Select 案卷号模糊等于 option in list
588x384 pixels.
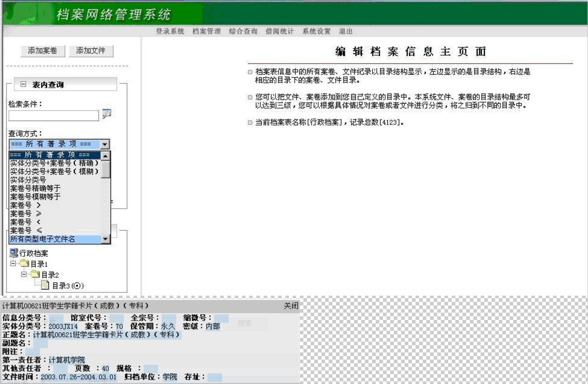35,197
